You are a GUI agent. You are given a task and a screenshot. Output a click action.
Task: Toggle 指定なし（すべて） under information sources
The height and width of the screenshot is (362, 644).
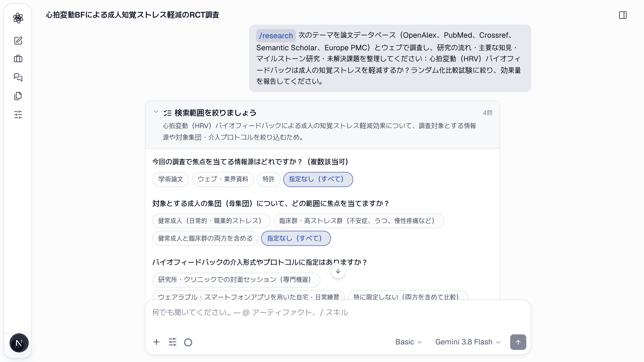tap(318, 179)
